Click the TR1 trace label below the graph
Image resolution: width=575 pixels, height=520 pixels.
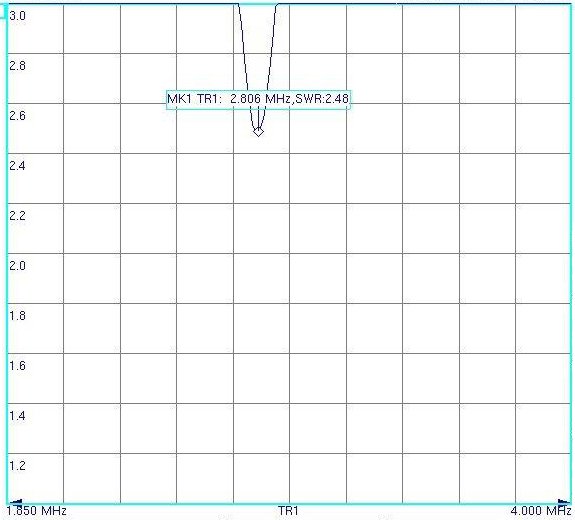tap(288, 511)
